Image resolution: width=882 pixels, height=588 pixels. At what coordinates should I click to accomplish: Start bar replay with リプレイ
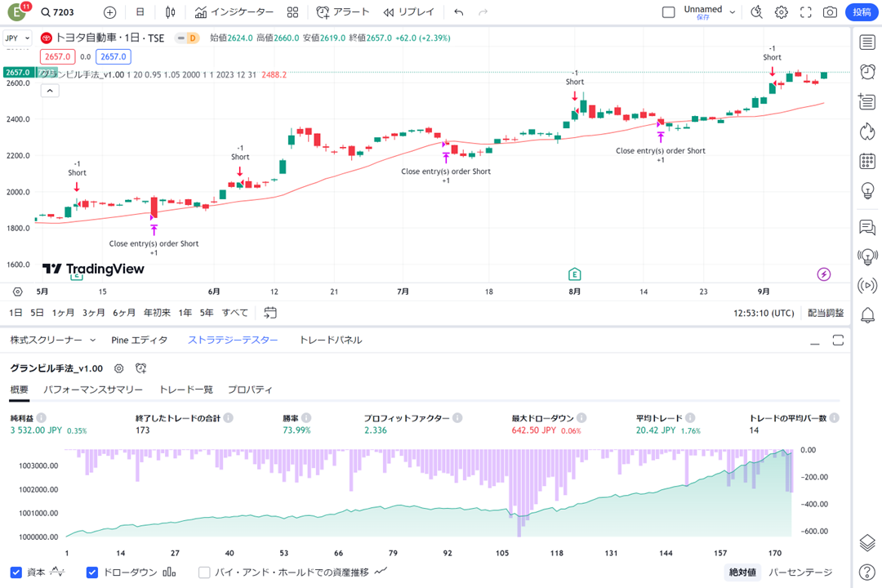tap(408, 12)
